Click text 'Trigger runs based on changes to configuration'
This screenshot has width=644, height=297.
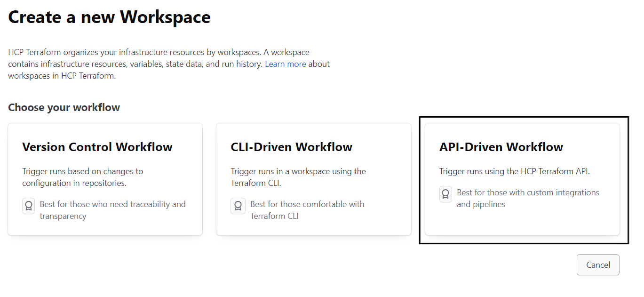click(83, 177)
